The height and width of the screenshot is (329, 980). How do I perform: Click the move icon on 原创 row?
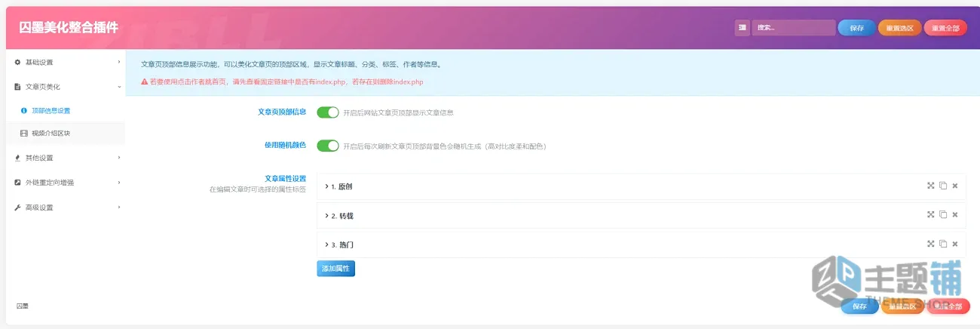pos(931,186)
